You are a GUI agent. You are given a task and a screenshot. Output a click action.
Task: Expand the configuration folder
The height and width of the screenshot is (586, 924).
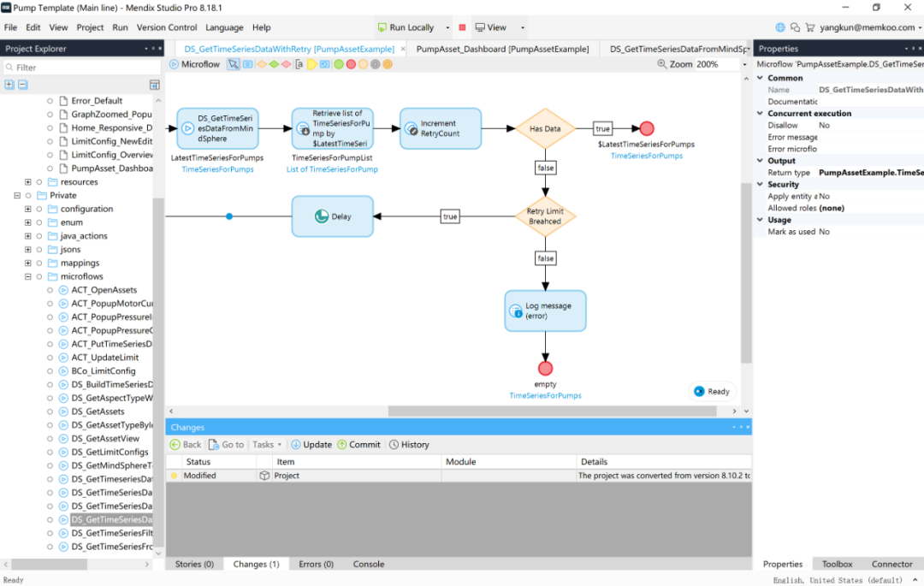(27, 209)
